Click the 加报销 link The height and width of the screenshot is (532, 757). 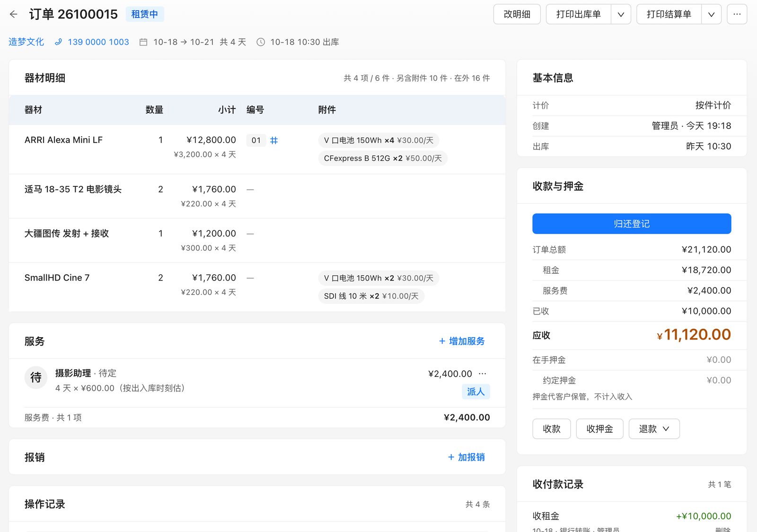point(467,457)
